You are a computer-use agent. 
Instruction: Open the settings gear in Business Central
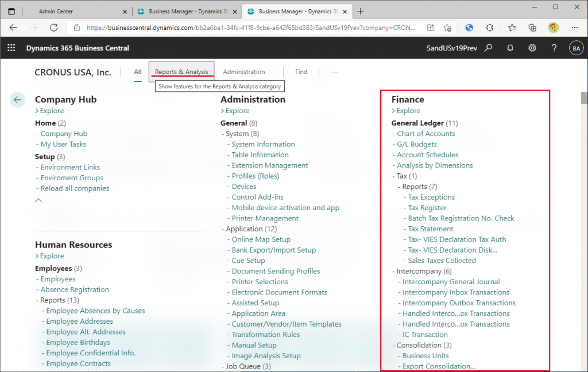tap(532, 48)
